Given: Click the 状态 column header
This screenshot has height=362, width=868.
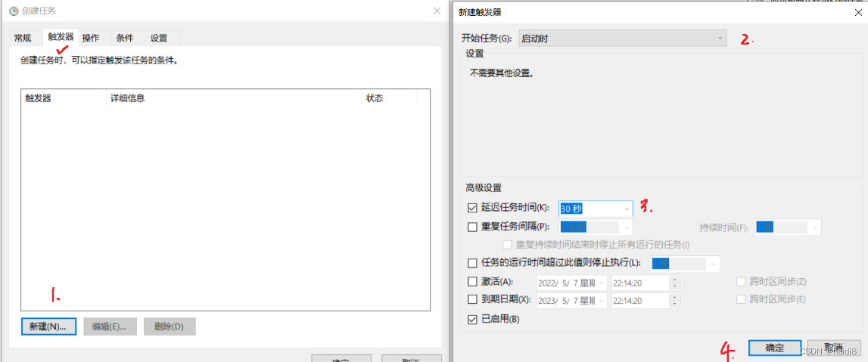Looking at the screenshot, I should click(x=389, y=98).
